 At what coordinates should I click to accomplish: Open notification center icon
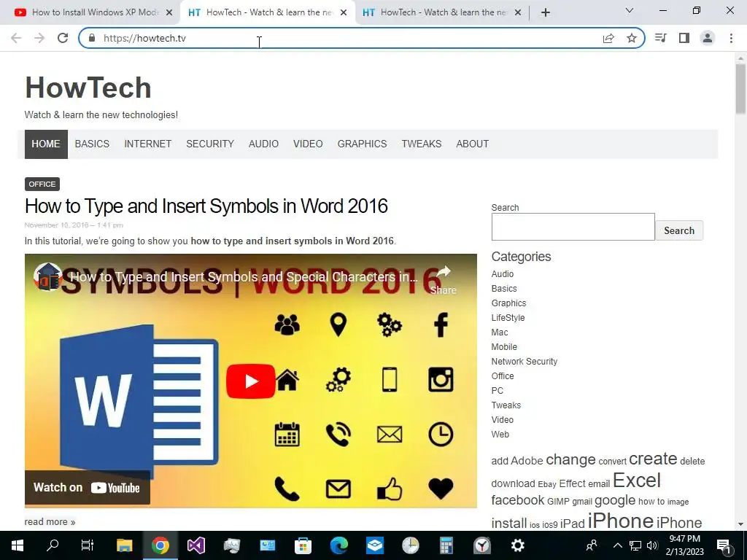[x=724, y=545]
